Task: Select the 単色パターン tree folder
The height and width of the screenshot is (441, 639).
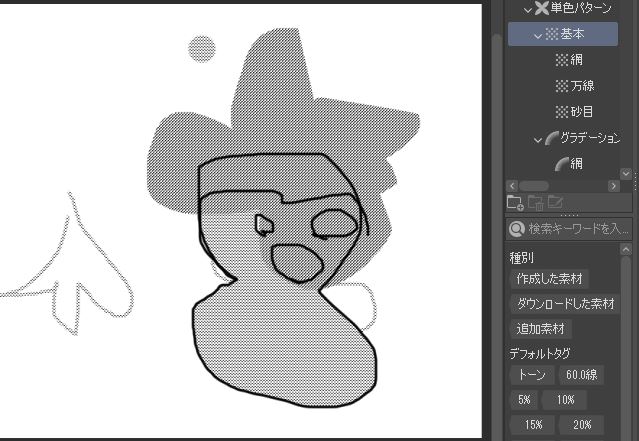Action: click(x=573, y=8)
